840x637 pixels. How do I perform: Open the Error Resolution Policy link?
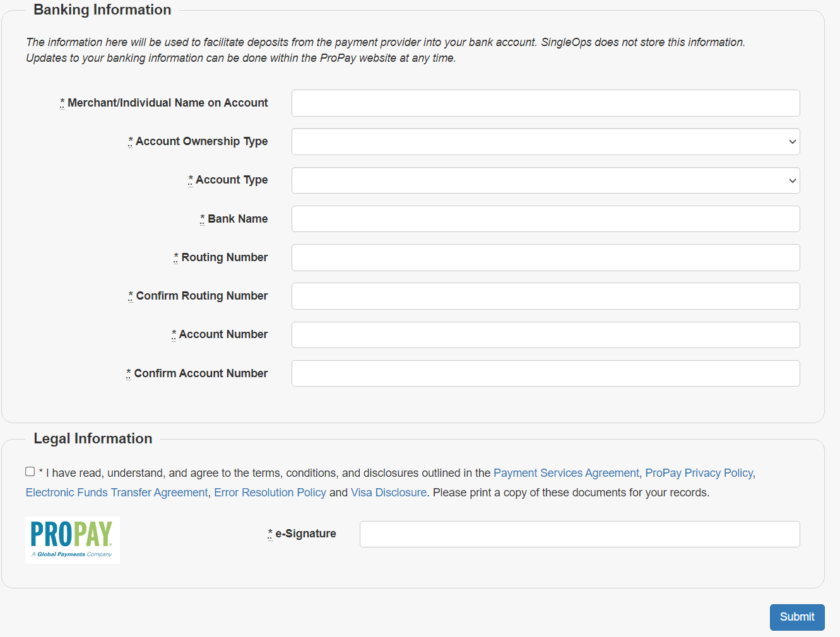pos(270,493)
